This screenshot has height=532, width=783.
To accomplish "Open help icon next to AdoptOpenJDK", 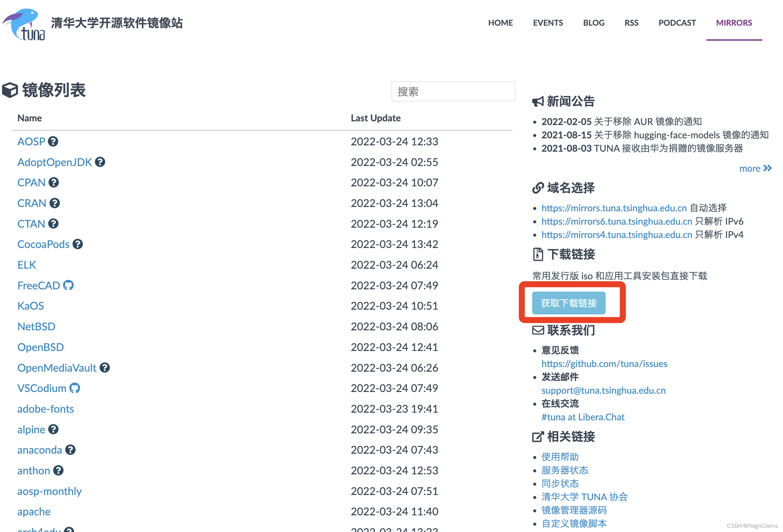I will [x=100, y=162].
